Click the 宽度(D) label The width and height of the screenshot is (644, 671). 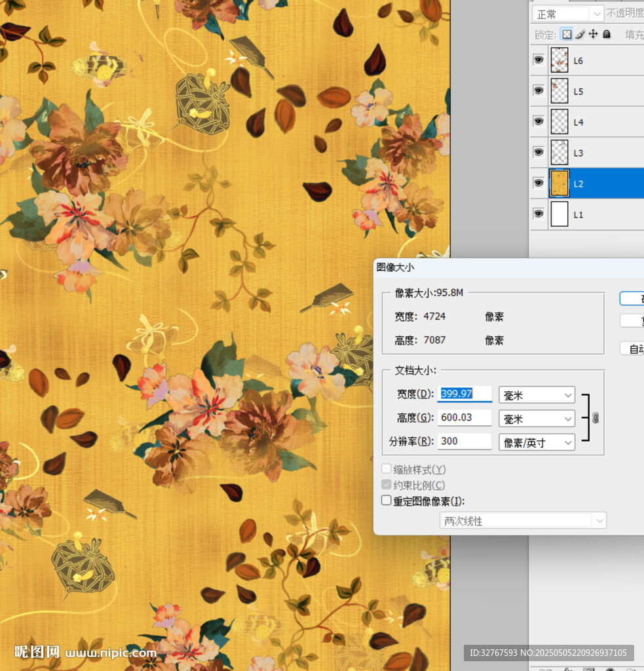(x=415, y=394)
